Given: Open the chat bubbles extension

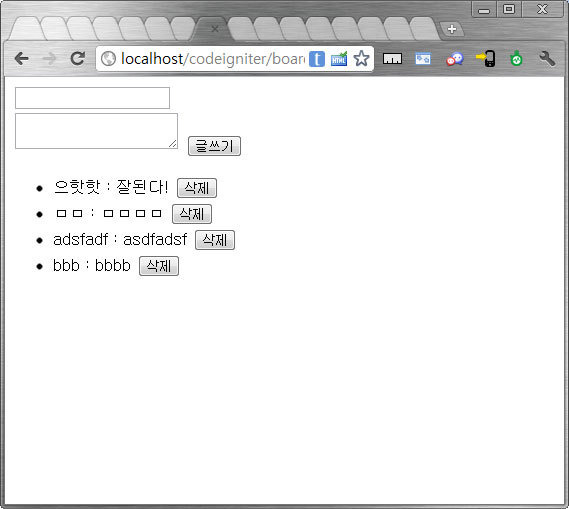Looking at the screenshot, I should point(455,59).
